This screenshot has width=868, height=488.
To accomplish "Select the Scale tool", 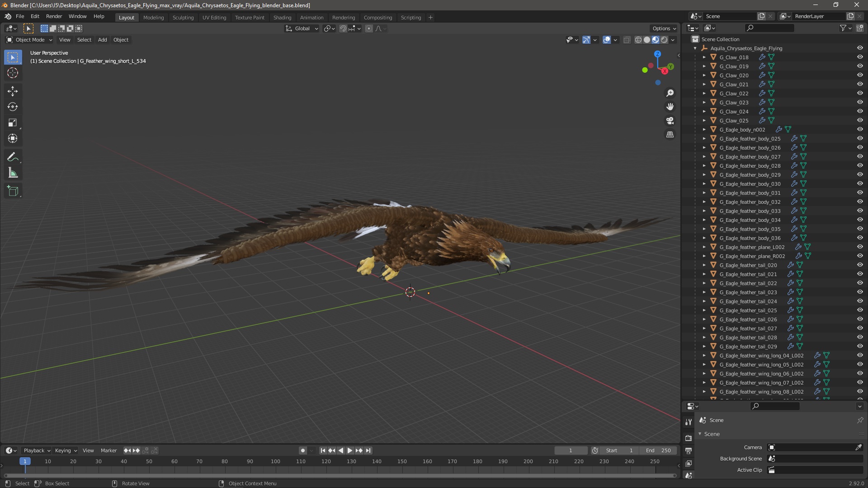I will click(13, 123).
